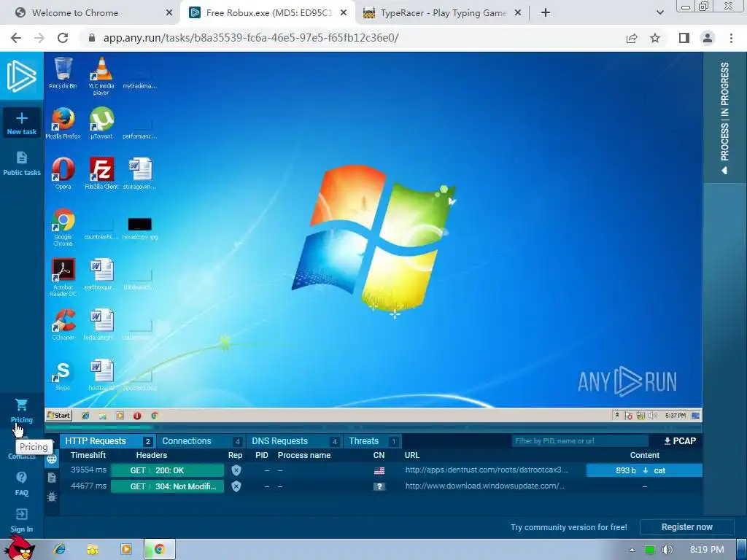Switch to the Threats tab
This screenshot has width=747, height=560.
[x=373, y=441]
